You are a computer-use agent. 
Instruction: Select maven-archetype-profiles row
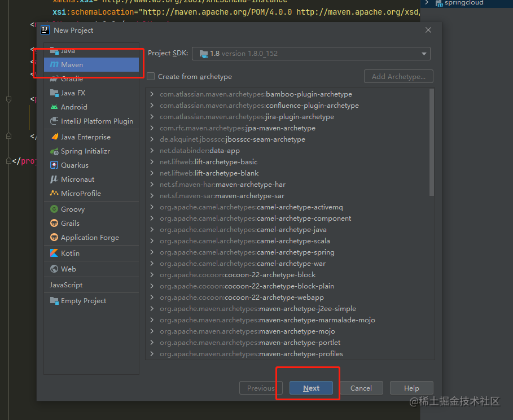point(287,354)
